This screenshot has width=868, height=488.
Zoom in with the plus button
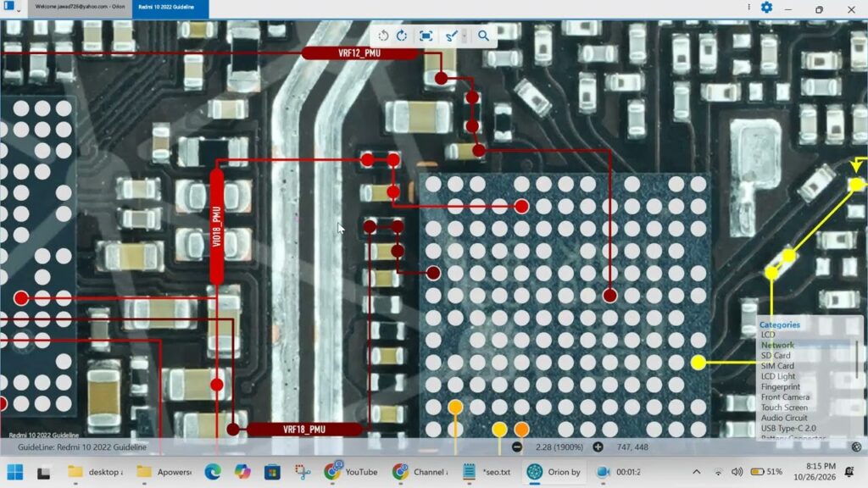coord(598,447)
